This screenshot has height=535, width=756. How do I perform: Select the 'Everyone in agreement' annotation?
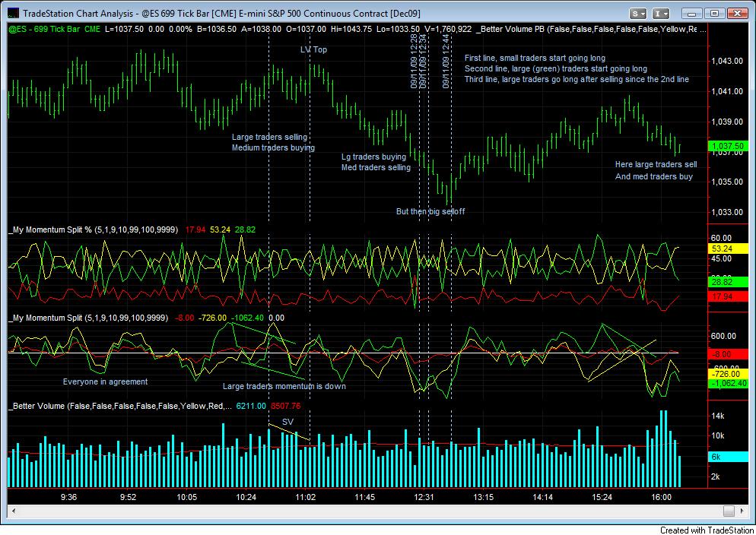(x=105, y=381)
